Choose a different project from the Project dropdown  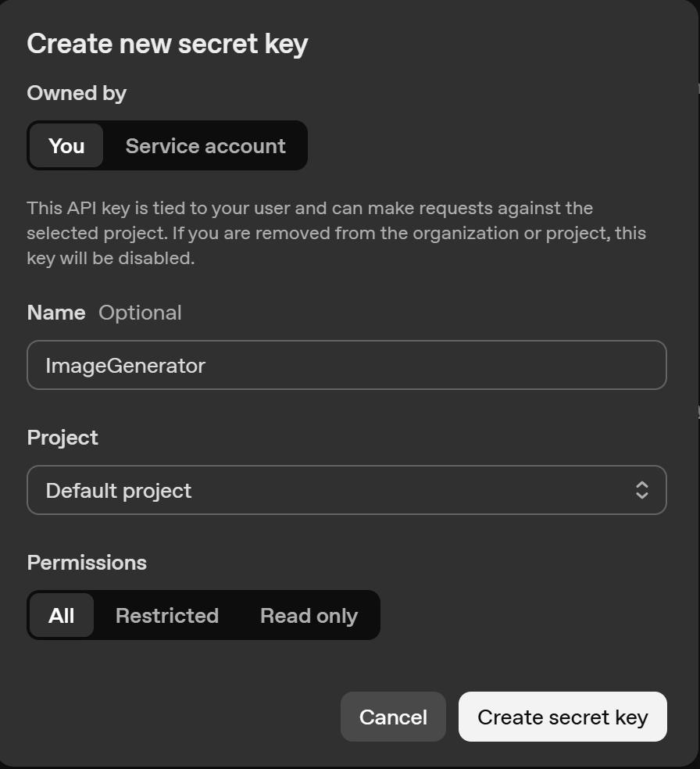pyautogui.click(x=347, y=490)
